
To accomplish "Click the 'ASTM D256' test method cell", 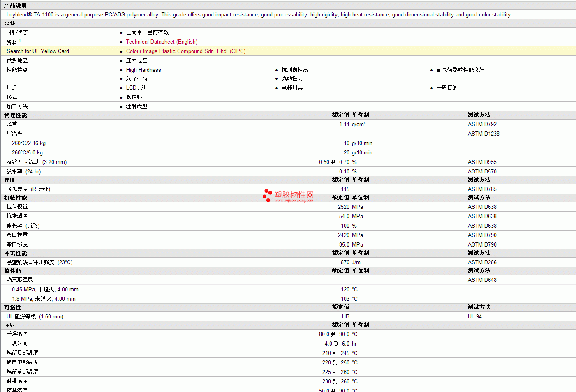I will (482, 263).
